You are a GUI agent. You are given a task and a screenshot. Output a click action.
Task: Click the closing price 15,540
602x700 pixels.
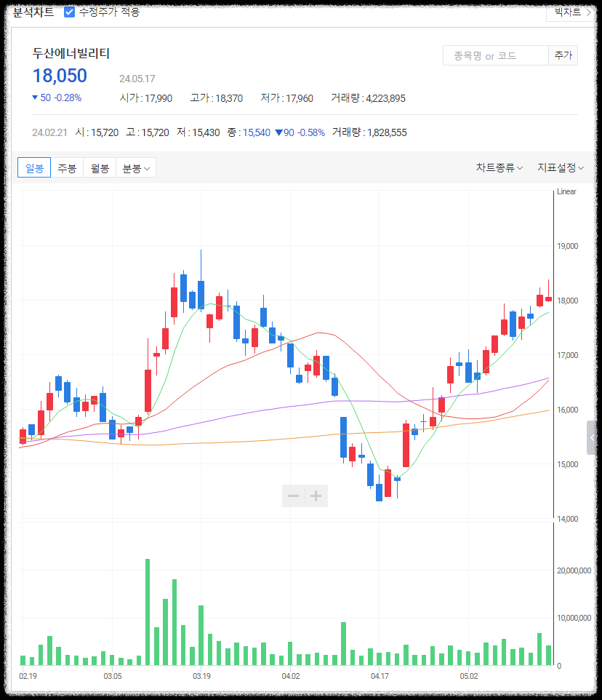(x=257, y=132)
